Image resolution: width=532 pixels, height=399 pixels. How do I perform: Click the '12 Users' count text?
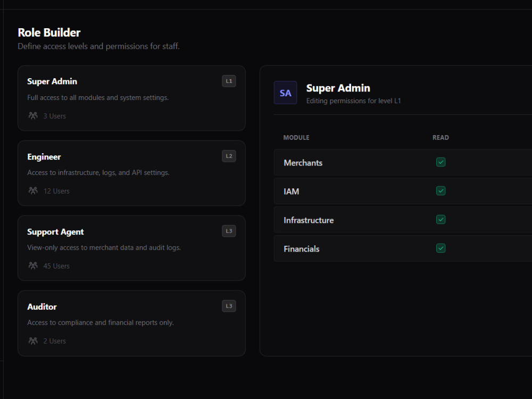(x=56, y=191)
